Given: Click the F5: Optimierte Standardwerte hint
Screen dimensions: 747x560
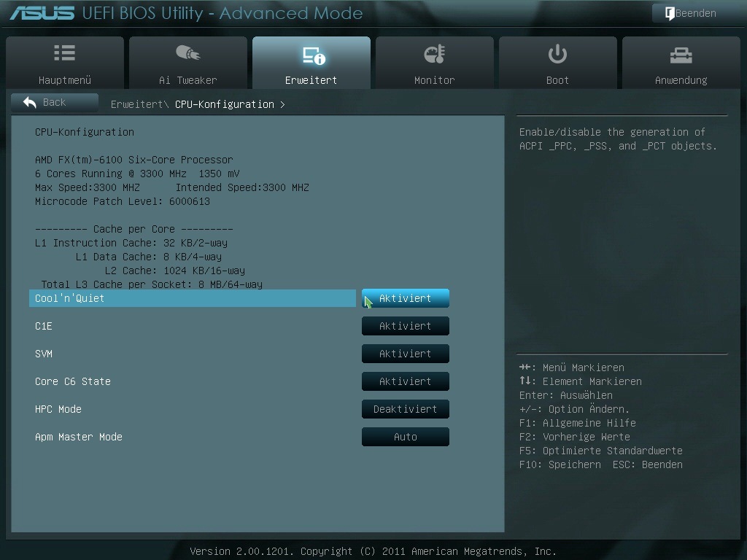Looking at the screenshot, I should click(601, 451).
